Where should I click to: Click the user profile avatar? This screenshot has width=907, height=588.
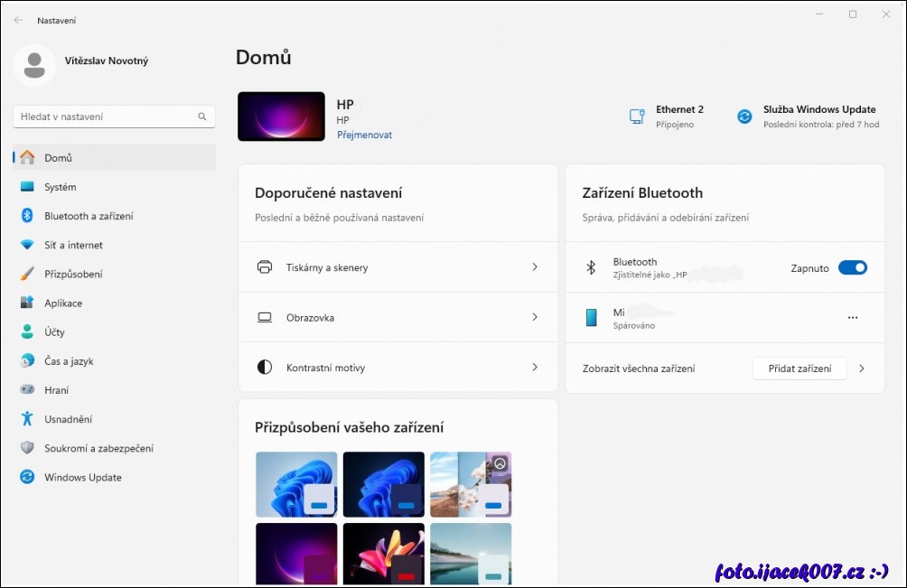34,61
